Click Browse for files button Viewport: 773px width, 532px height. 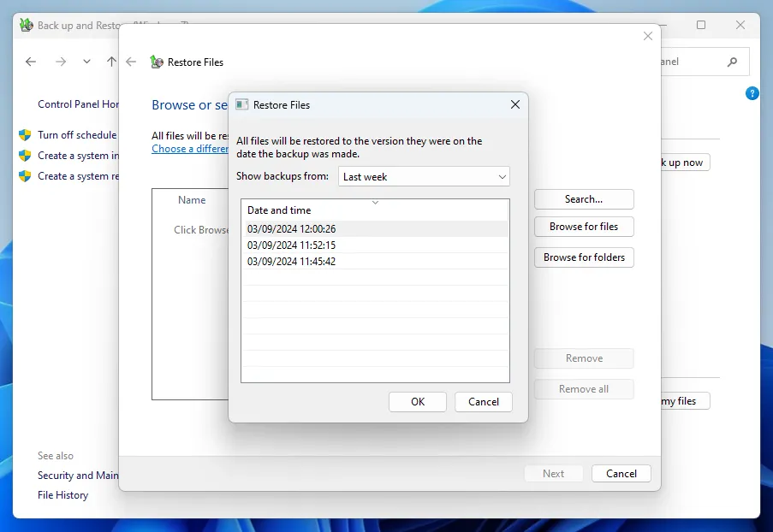584,227
